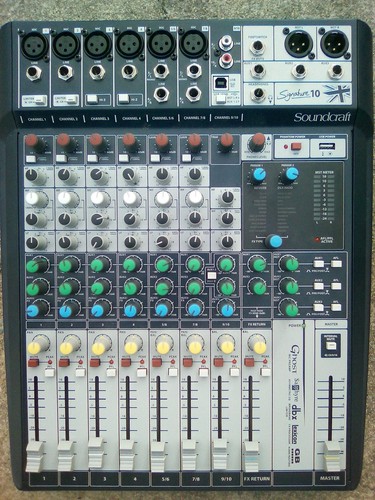Adjust the first blue FX parameter knob
Screen dimensions: 375x500
258,175
